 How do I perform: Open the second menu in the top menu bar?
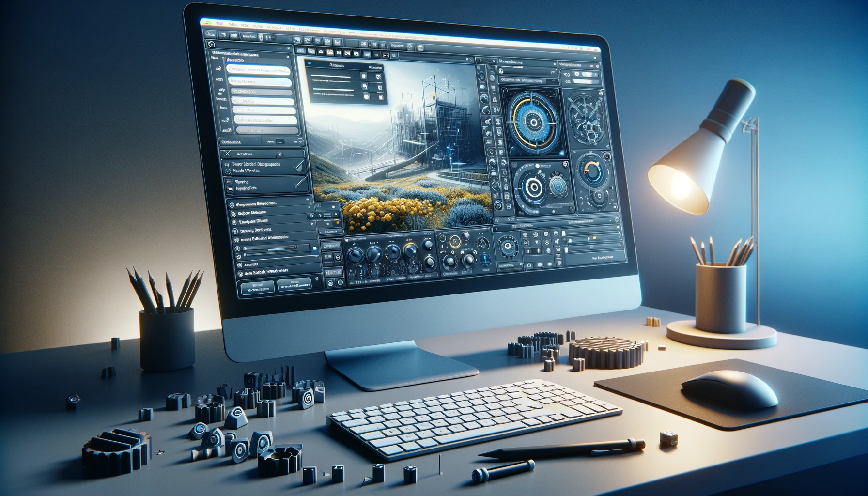(x=232, y=24)
